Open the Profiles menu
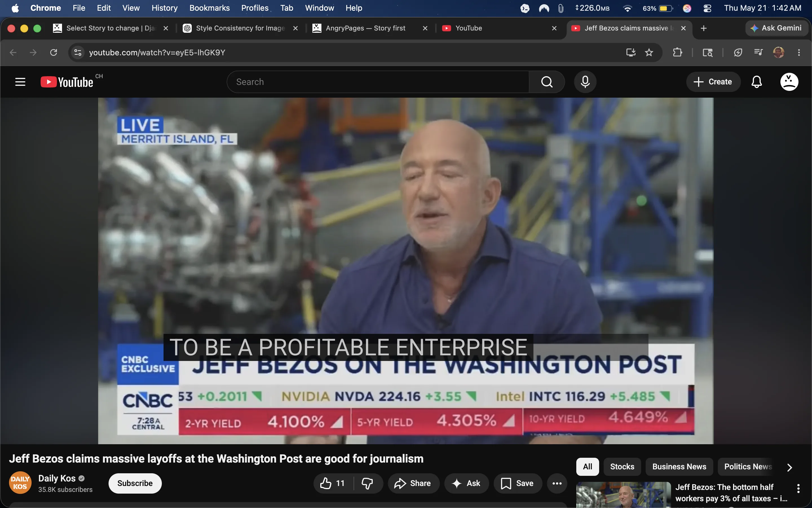The width and height of the screenshot is (812, 508). point(255,8)
